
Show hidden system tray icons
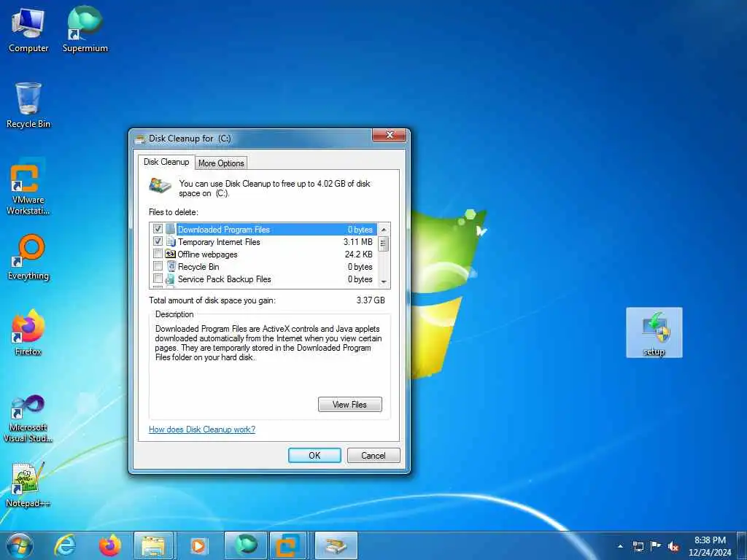tap(620, 546)
